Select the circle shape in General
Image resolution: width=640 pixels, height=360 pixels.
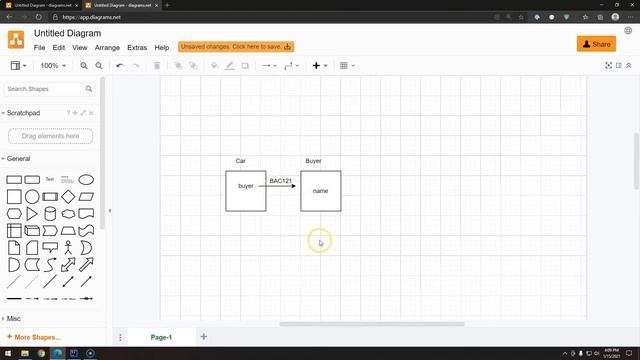[32, 197]
